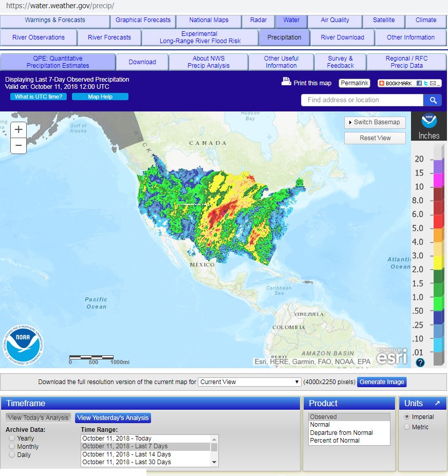The height and width of the screenshot is (476, 448).
Task: Choose Yearly archive data
Action: click(x=11, y=438)
